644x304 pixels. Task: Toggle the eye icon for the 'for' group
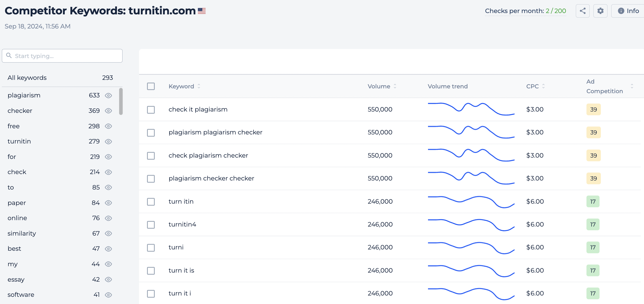pos(108,157)
